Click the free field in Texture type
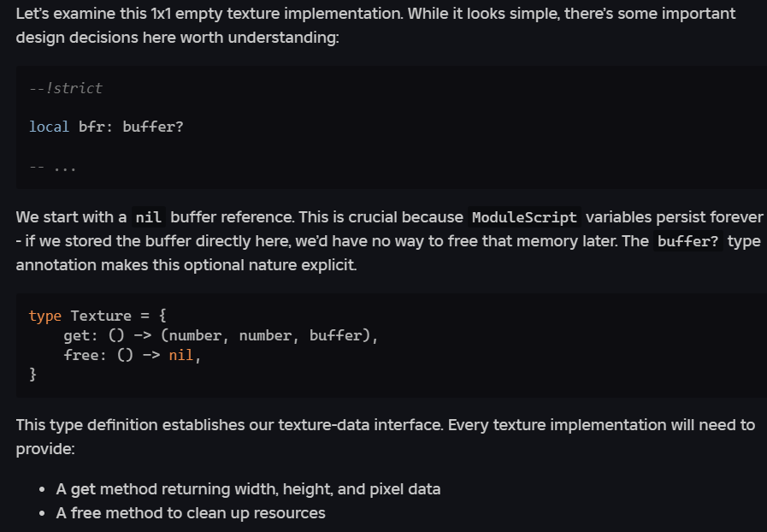 80,355
